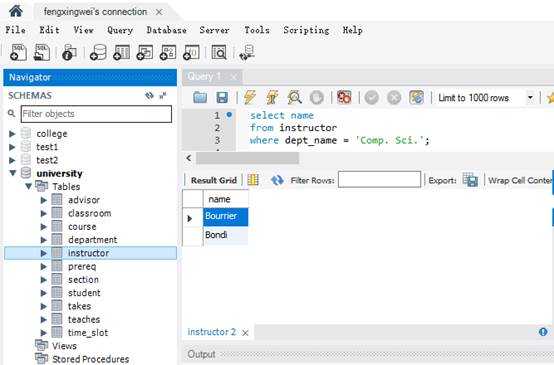Expand the advisor table
554x365 pixels.
click(x=44, y=200)
